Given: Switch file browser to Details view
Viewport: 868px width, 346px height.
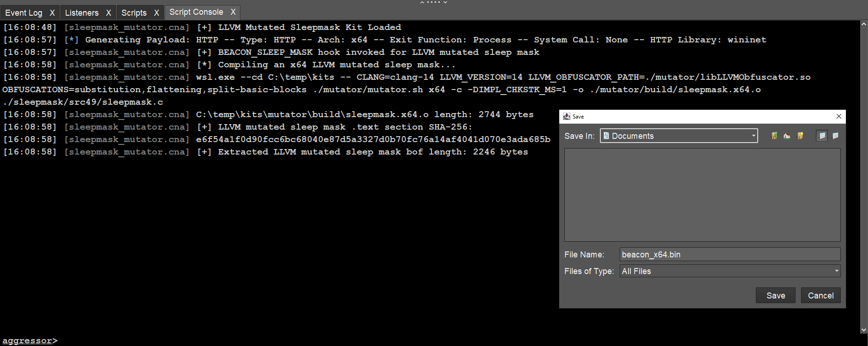Looking at the screenshot, I should (835, 136).
